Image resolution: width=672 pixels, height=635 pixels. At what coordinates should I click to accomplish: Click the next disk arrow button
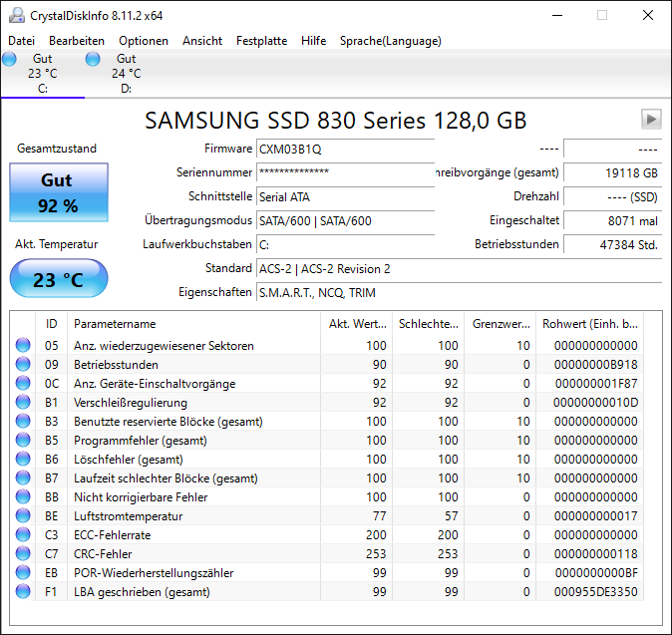(x=651, y=119)
